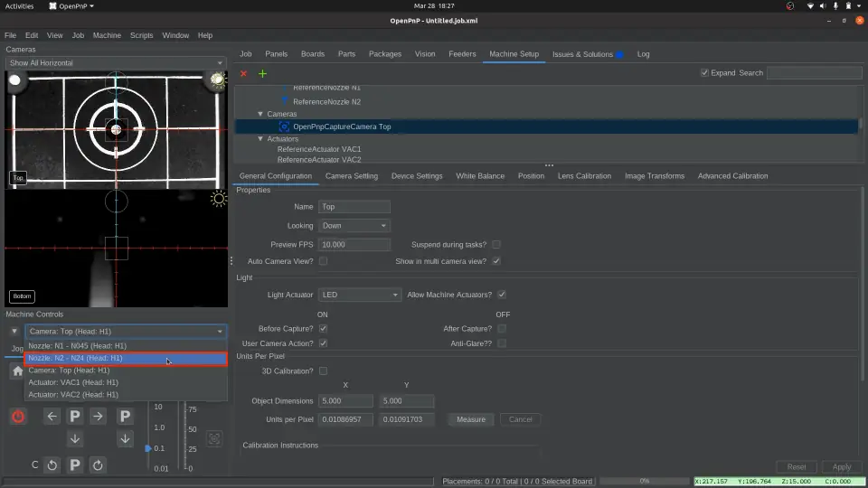Image resolution: width=868 pixels, height=488 pixels.
Task: Click the Measure button
Action: click(470, 419)
